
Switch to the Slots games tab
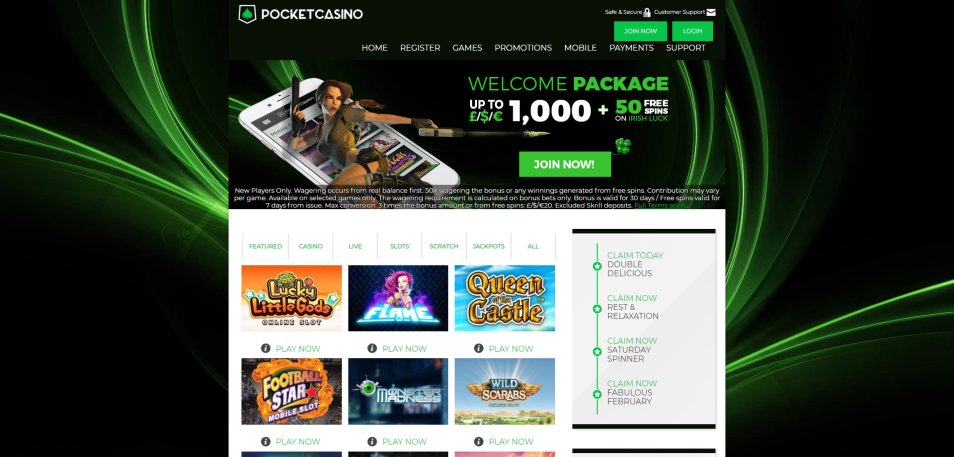click(400, 246)
